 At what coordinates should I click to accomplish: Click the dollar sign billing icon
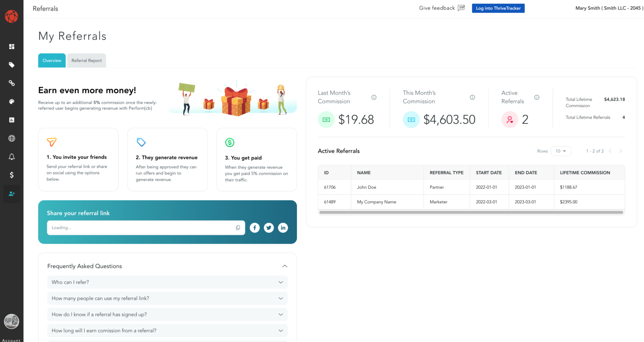[11, 175]
